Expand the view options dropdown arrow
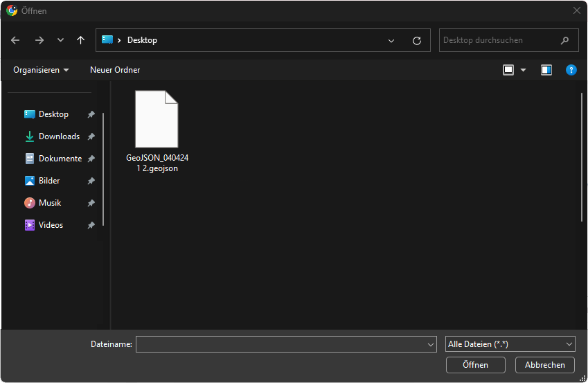 [x=523, y=70]
